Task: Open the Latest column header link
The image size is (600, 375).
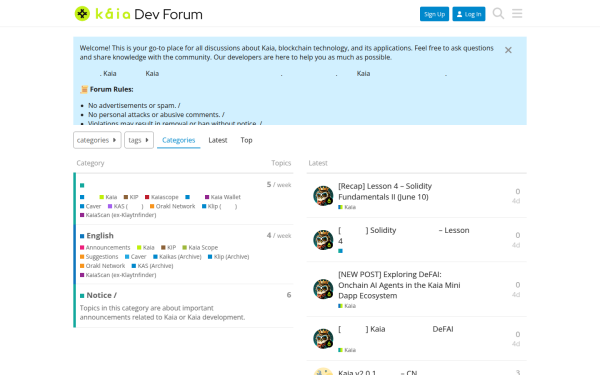Action: (x=318, y=163)
